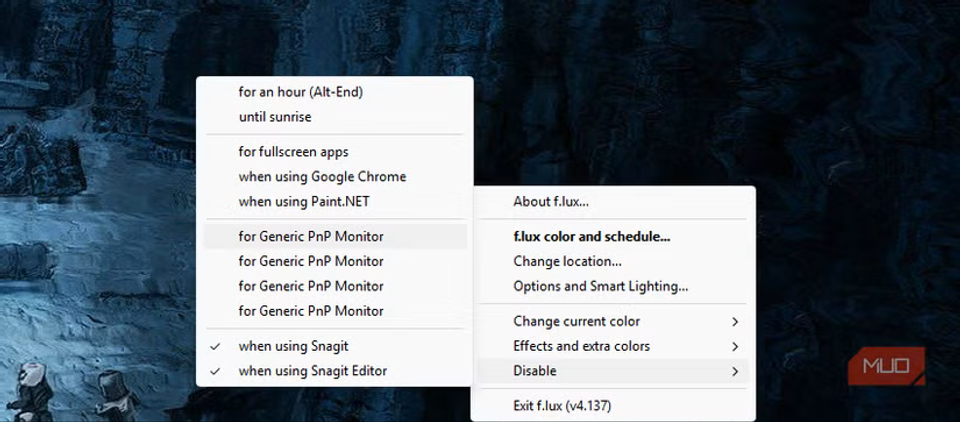Open Options and Smart Lighting...
The image size is (960, 422).
tap(600, 286)
